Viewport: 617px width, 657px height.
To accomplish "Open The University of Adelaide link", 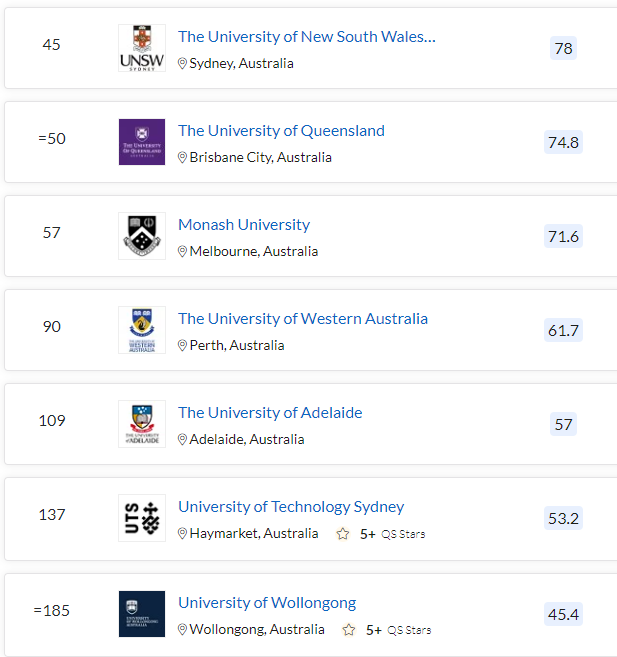I will pyautogui.click(x=270, y=413).
